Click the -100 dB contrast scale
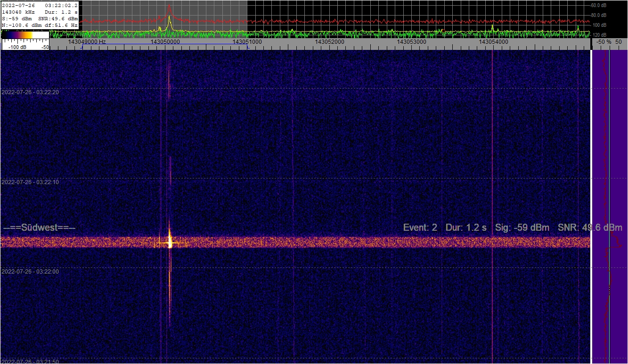The height and width of the screenshot is (364, 628). tap(26, 44)
